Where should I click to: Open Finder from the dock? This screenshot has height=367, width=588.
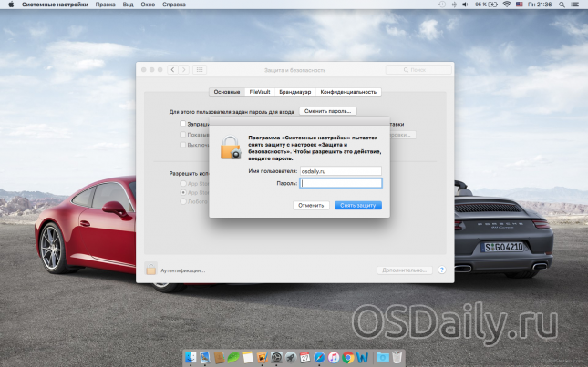coord(191,357)
